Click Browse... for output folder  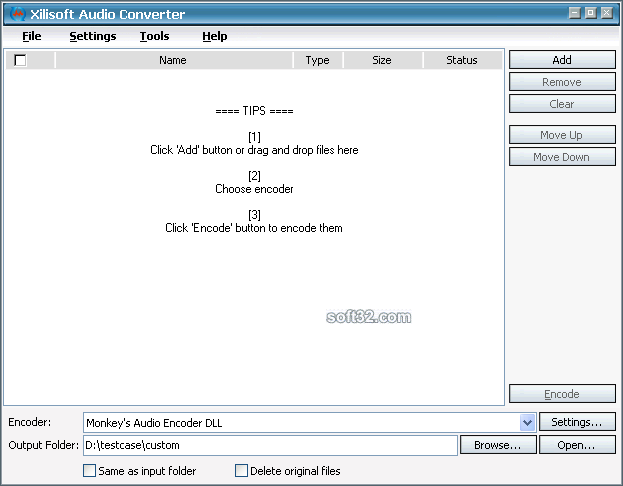point(498,445)
